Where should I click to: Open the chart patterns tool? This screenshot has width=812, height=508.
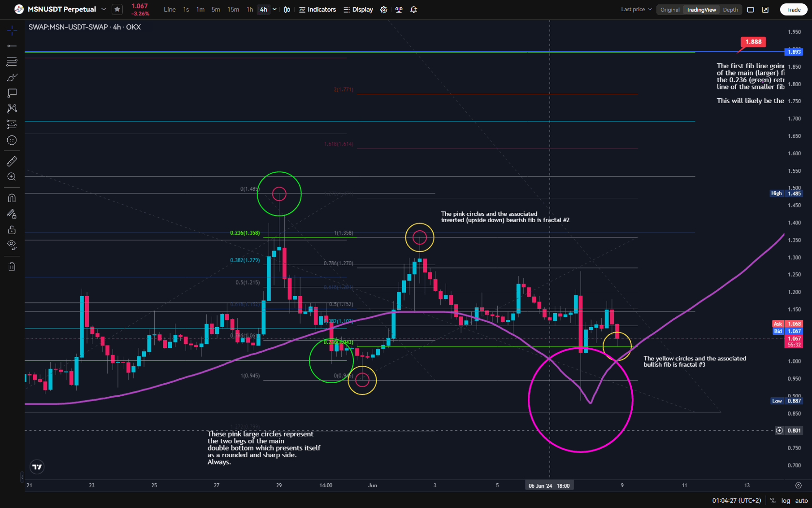click(x=12, y=108)
